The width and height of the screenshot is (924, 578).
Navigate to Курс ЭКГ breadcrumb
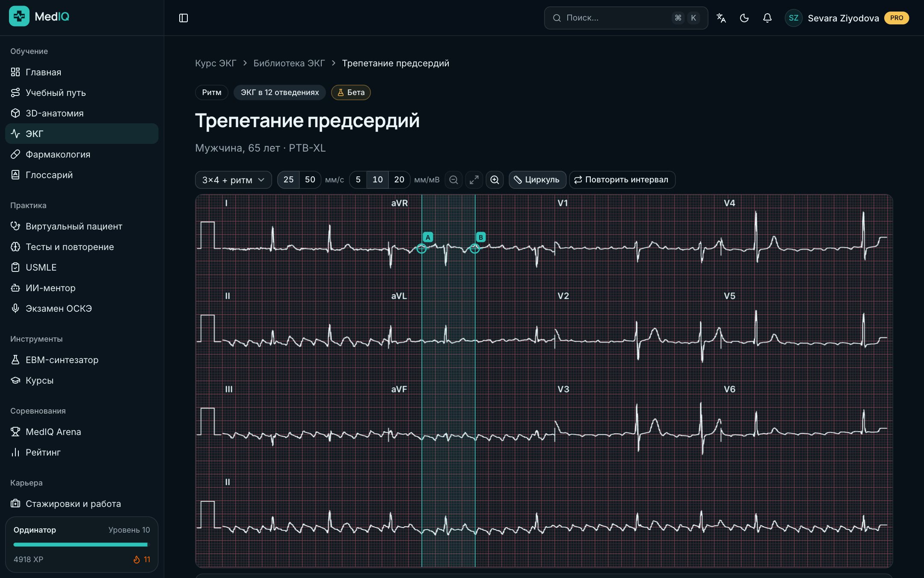point(216,63)
